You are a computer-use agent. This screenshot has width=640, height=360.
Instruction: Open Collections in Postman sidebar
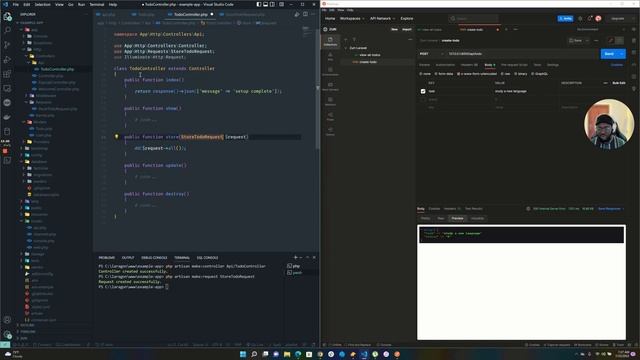pyautogui.click(x=330, y=41)
